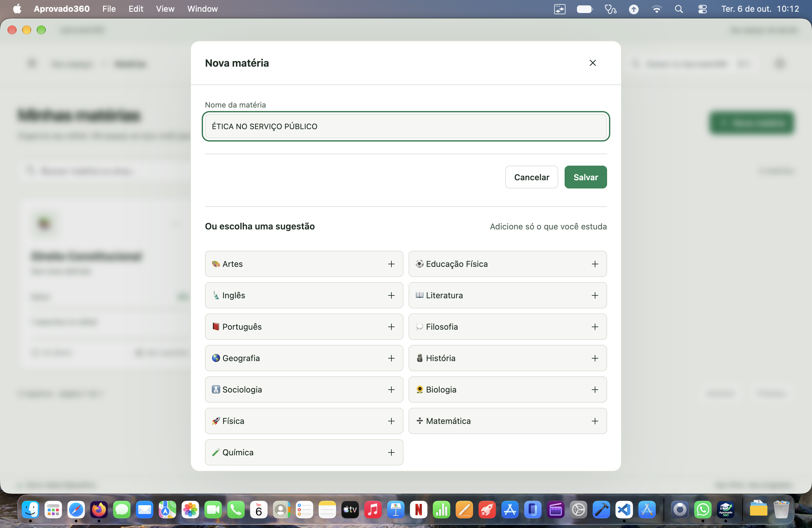Click the plus icon in Geografia row
Viewport: 812px width, 528px height.
tap(391, 358)
